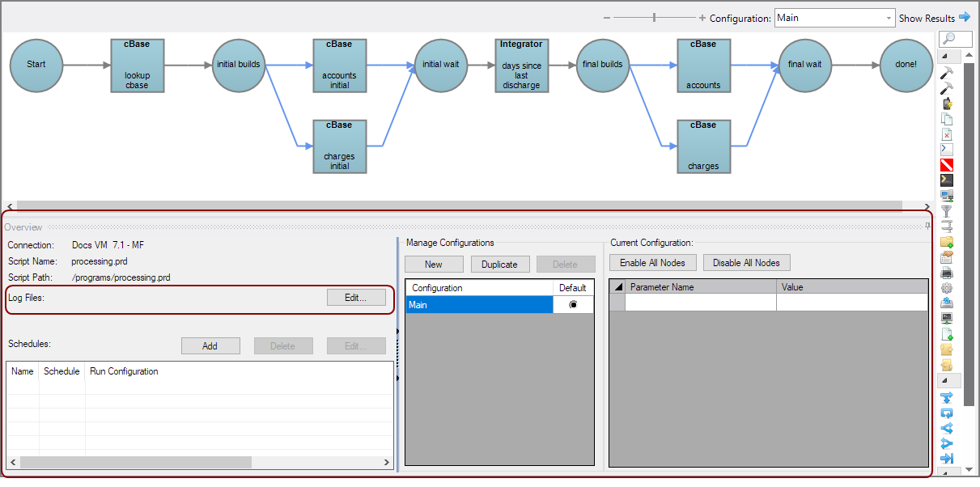
Task: Select the document with red X icon
Action: (947, 134)
